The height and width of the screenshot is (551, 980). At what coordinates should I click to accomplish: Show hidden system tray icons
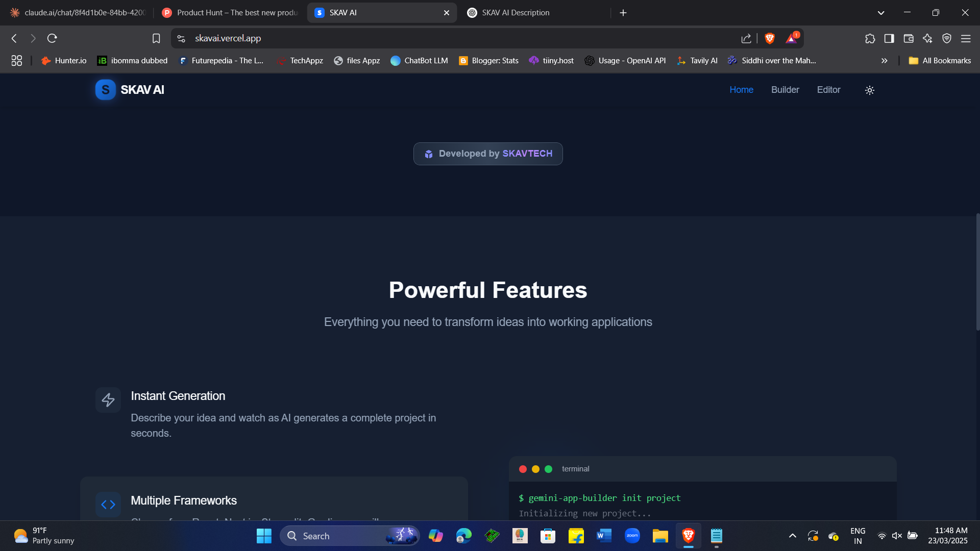tap(792, 536)
